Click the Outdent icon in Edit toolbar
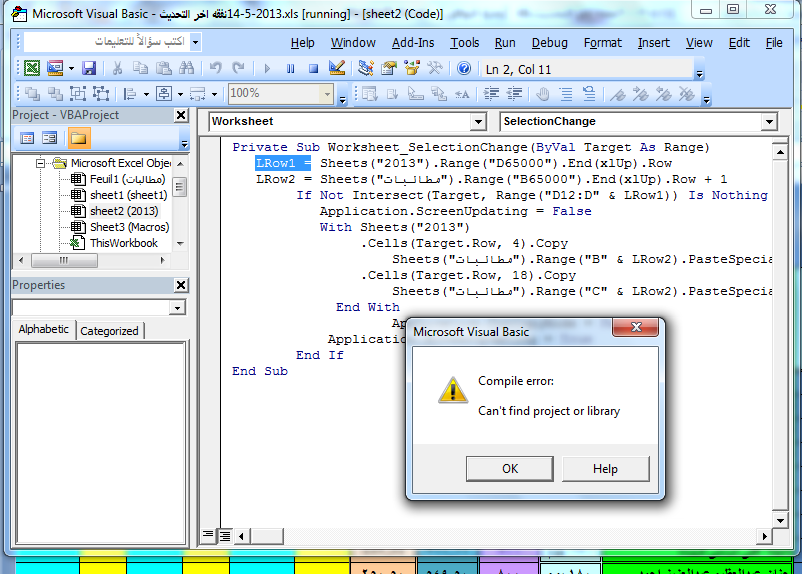Viewport: 802px width, 574px height. [x=514, y=94]
